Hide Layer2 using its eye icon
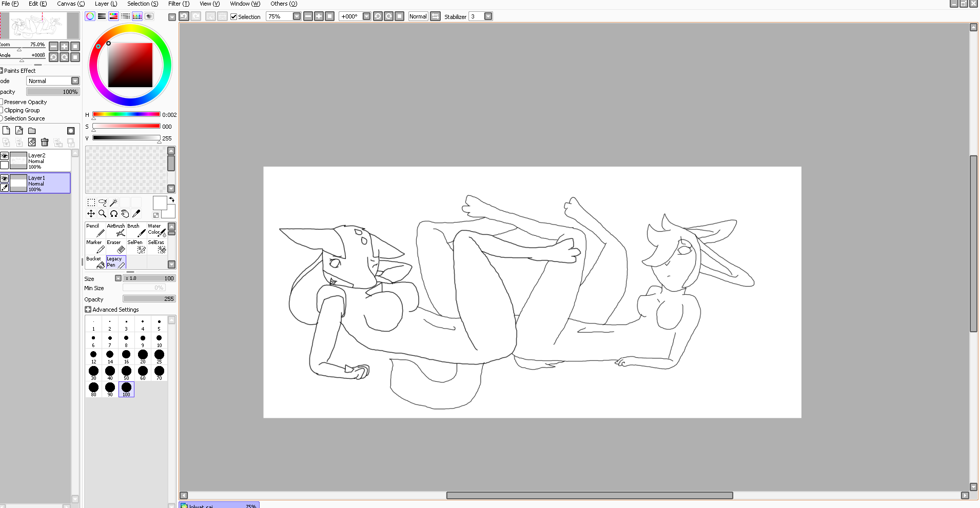 (x=5, y=156)
